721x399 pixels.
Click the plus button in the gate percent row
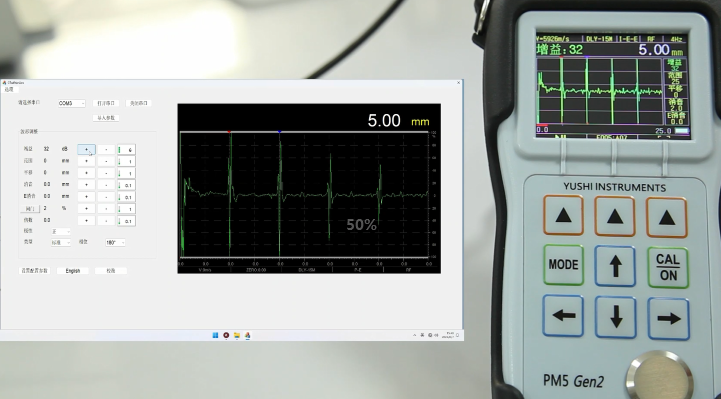pos(86,209)
